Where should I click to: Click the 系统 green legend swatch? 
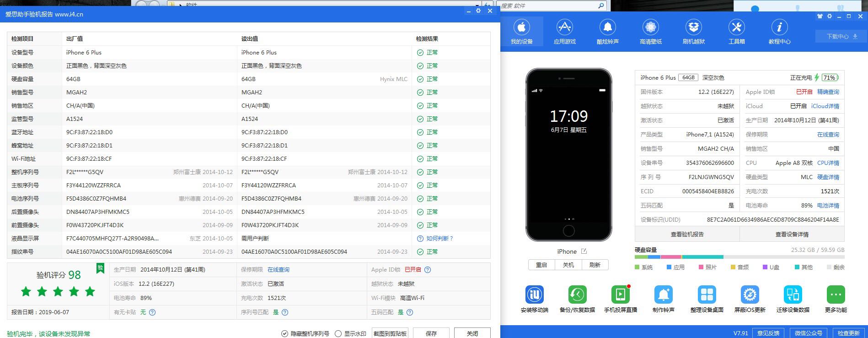(x=638, y=267)
